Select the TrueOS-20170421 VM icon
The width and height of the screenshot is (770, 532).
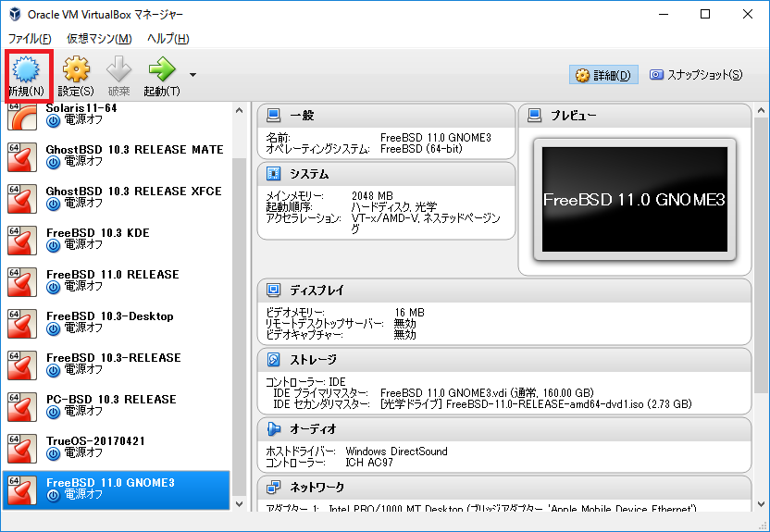[22, 449]
